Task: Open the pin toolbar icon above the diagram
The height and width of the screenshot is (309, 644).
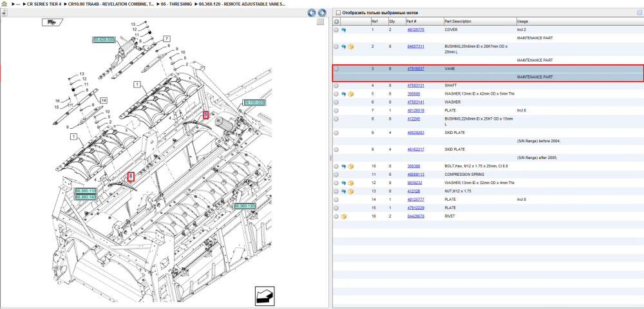Action: 4,13
